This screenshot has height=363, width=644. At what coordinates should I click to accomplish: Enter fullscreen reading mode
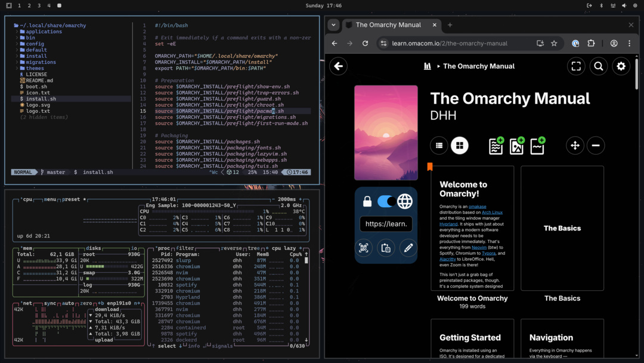pos(576,66)
